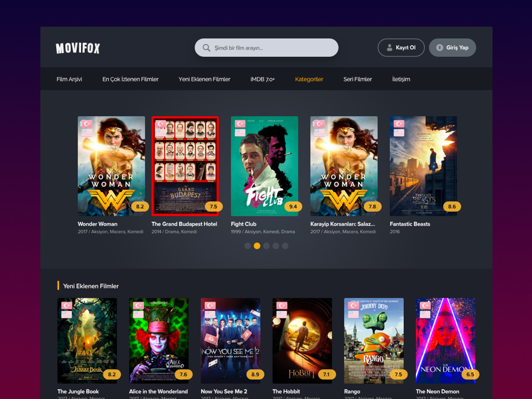Choose the Turkish flag on the Now You See Me 2 poster

210,306
